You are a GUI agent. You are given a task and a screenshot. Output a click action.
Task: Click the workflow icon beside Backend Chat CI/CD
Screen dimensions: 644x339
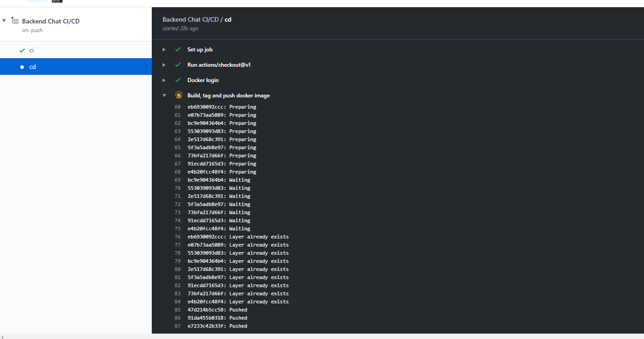click(x=15, y=21)
